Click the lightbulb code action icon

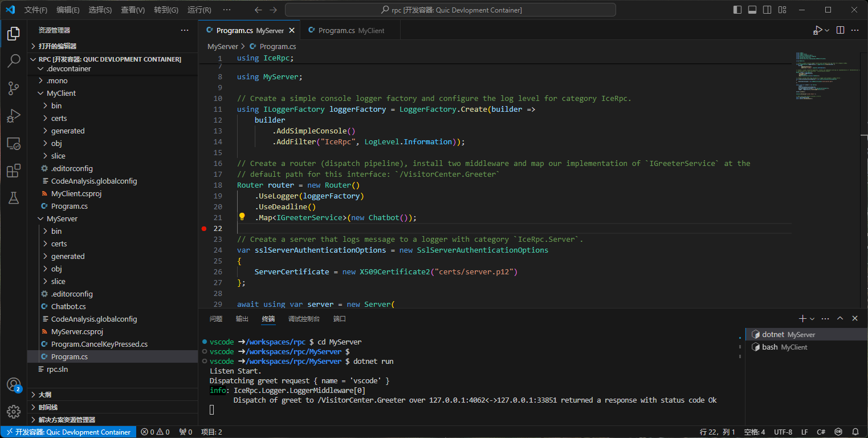pyautogui.click(x=242, y=217)
